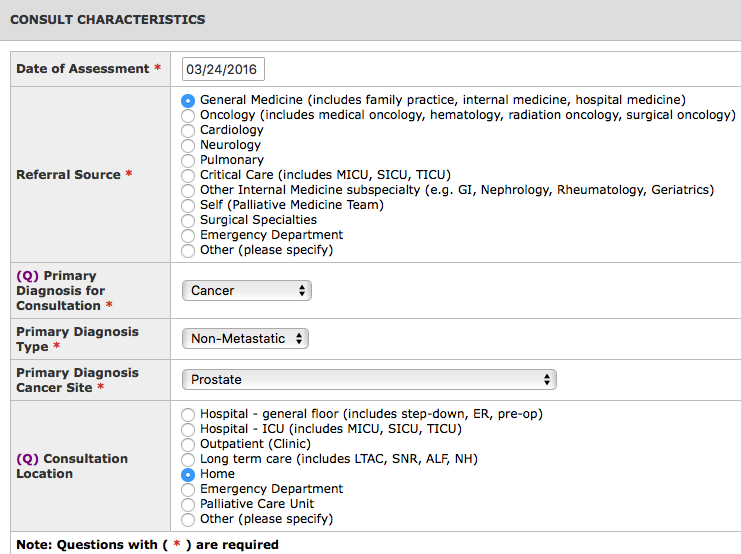Choose Self (Palliative Medicine Team) option
Viewport: 741px width, 554px height.
(x=188, y=206)
